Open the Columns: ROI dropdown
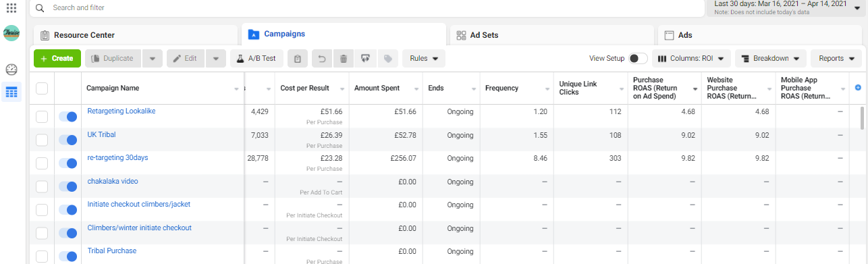868x264 pixels. pyautogui.click(x=691, y=59)
